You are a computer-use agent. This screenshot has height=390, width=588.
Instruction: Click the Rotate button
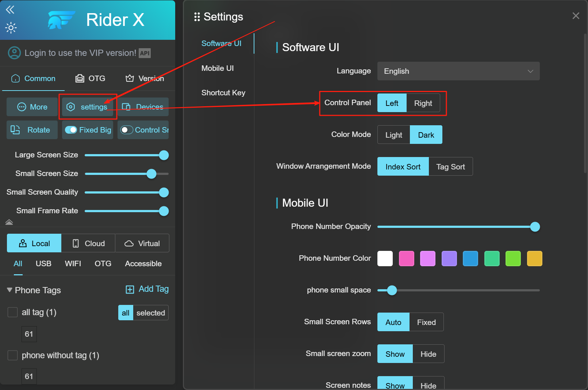(x=32, y=130)
